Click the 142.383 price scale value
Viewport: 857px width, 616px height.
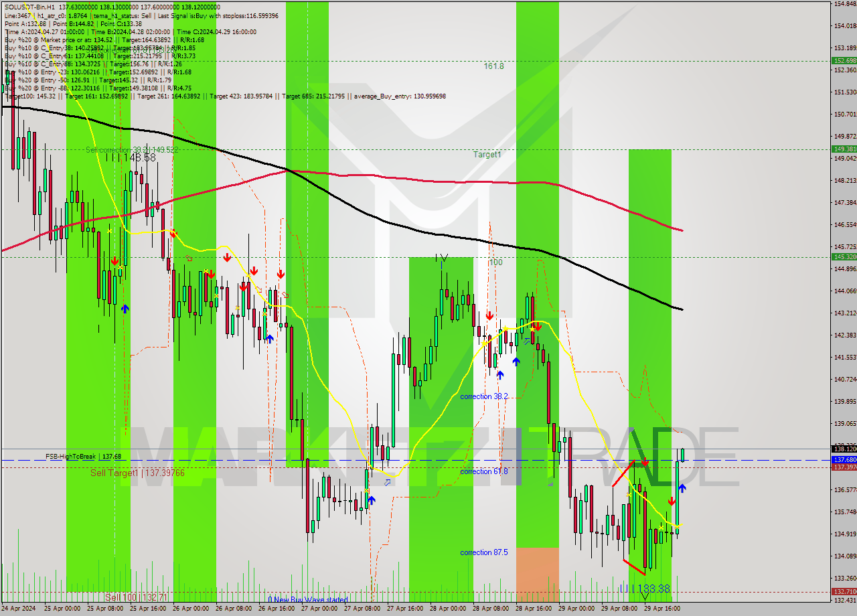tap(845, 335)
